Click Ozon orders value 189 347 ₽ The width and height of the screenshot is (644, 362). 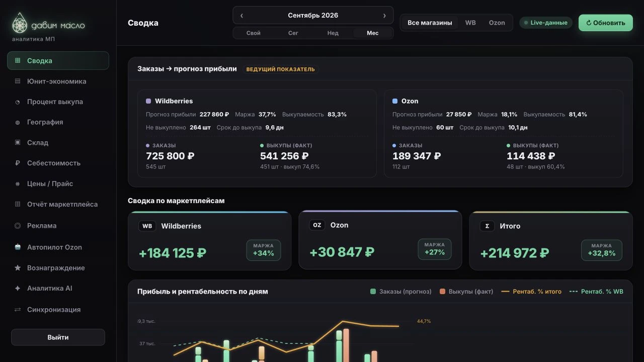tap(417, 156)
